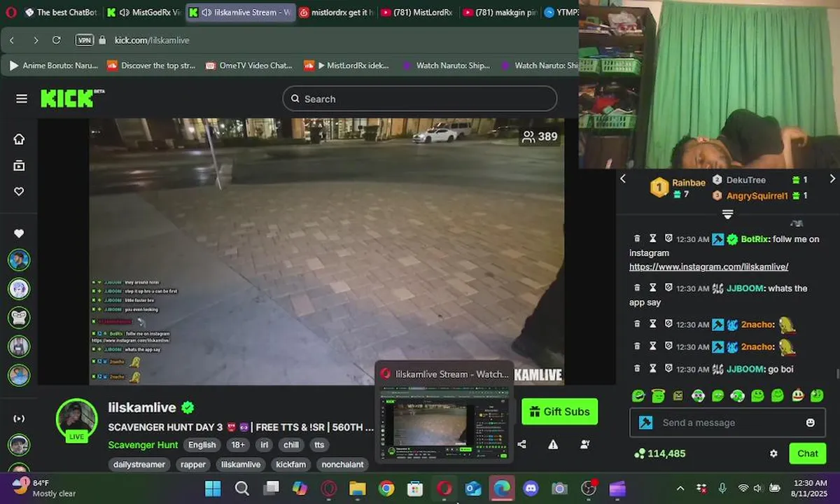
Task: Click the green Gift Subs button
Action: (x=560, y=412)
